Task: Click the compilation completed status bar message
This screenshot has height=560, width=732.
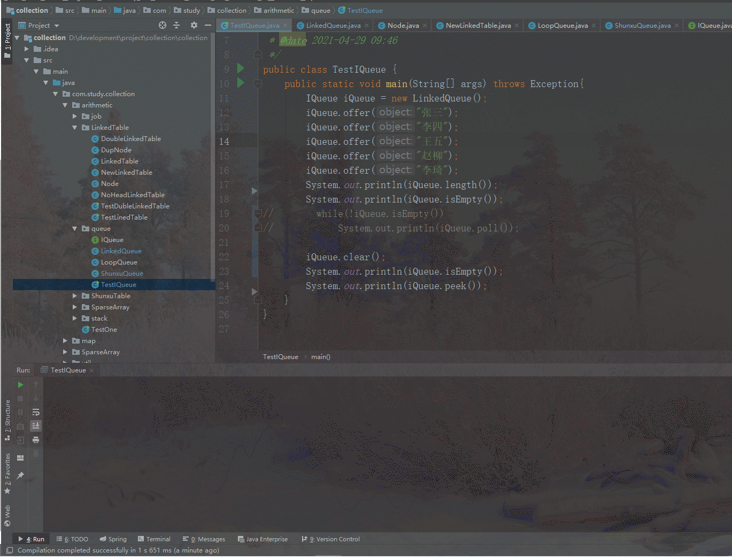Action: (118, 550)
